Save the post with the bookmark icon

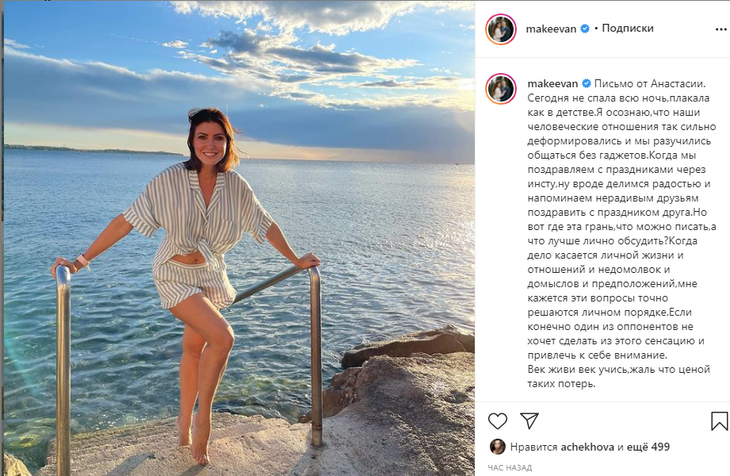tap(719, 421)
